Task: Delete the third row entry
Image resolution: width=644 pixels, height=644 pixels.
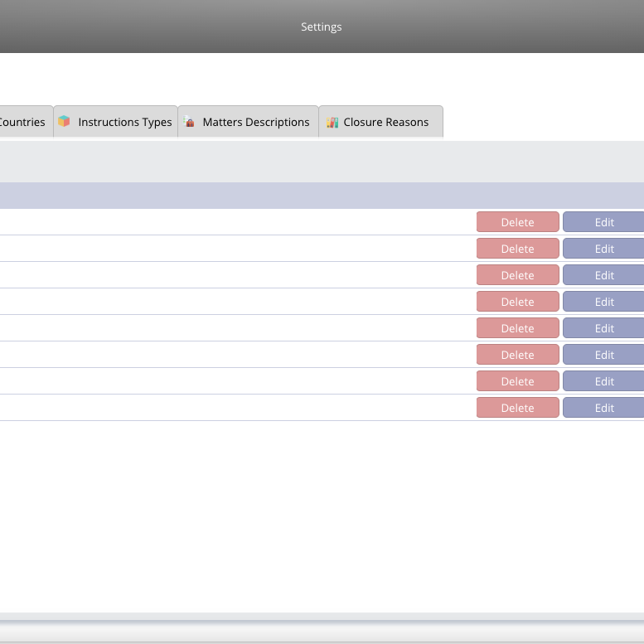Action: pyautogui.click(x=517, y=275)
